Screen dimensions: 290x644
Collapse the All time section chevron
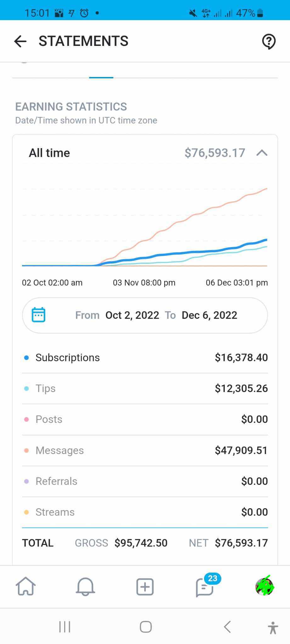pyautogui.click(x=262, y=153)
